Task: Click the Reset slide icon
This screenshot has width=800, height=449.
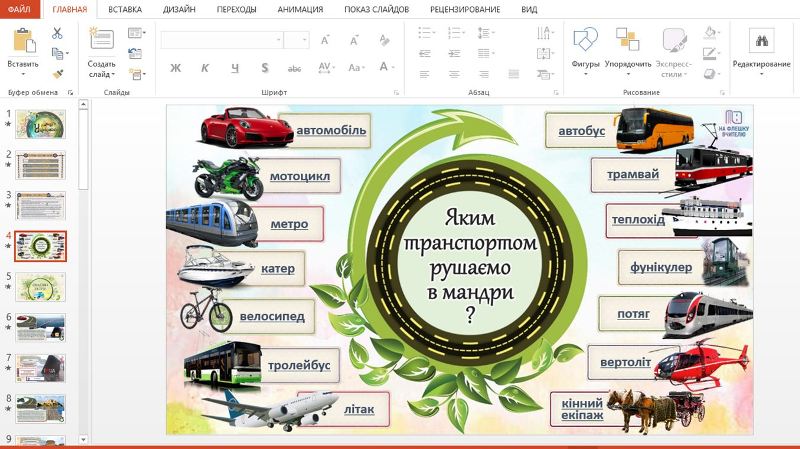Action: click(x=135, y=53)
